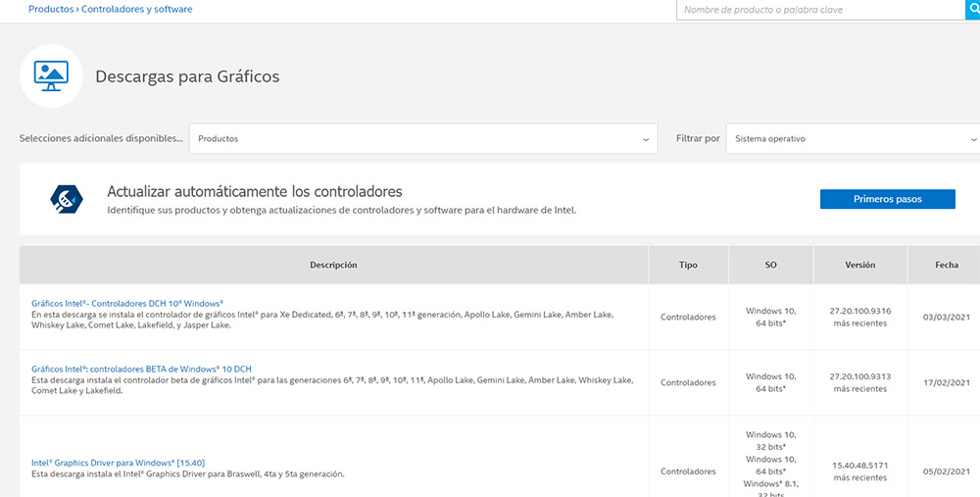Open the Productos dropdown
980x497 pixels.
pyautogui.click(x=423, y=139)
